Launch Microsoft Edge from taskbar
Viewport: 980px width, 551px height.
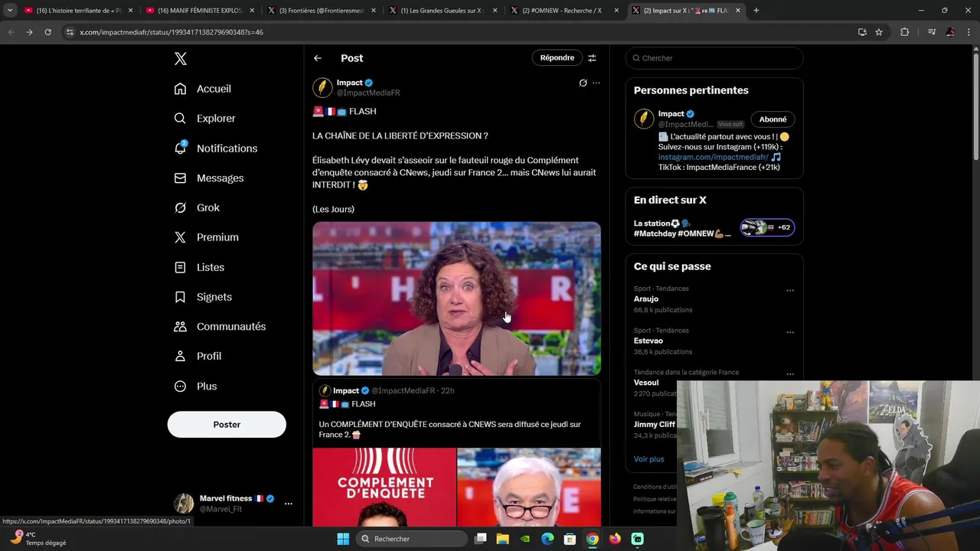pos(547,539)
